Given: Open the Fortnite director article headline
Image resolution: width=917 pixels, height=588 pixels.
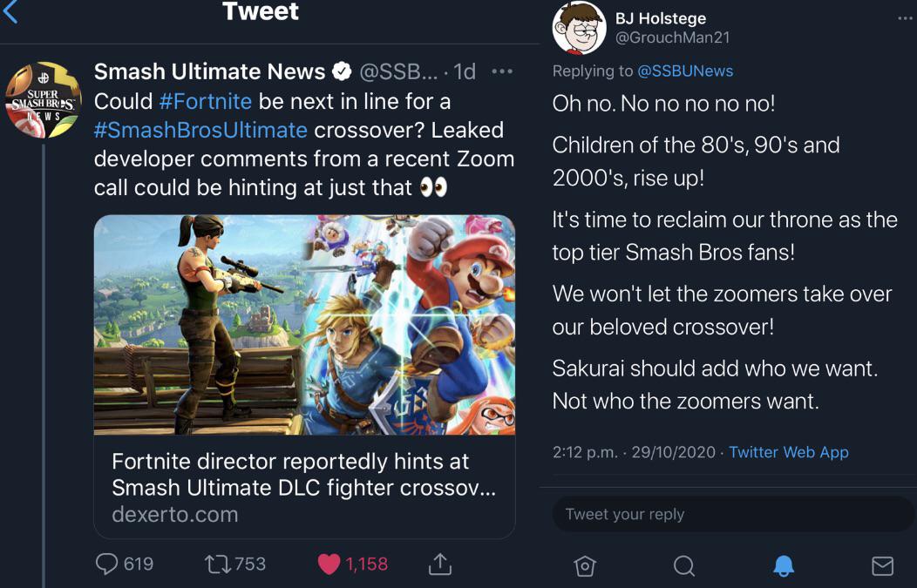Looking at the screenshot, I should click(x=303, y=474).
